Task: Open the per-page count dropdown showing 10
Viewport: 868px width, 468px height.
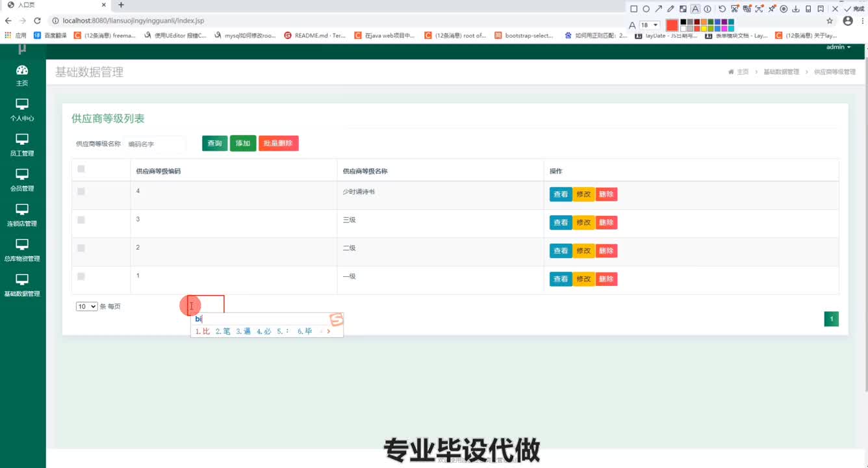Action: [86, 305]
